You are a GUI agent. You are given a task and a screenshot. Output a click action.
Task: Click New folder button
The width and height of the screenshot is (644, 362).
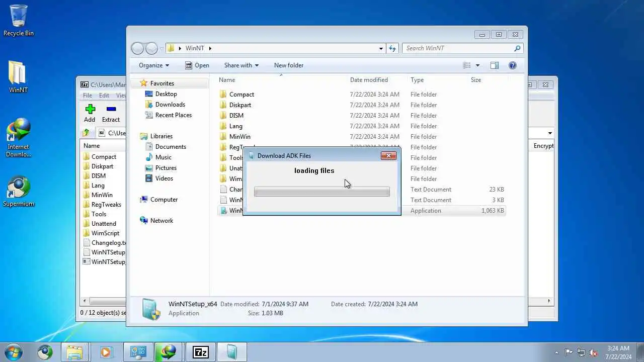(x=289, y=65)
